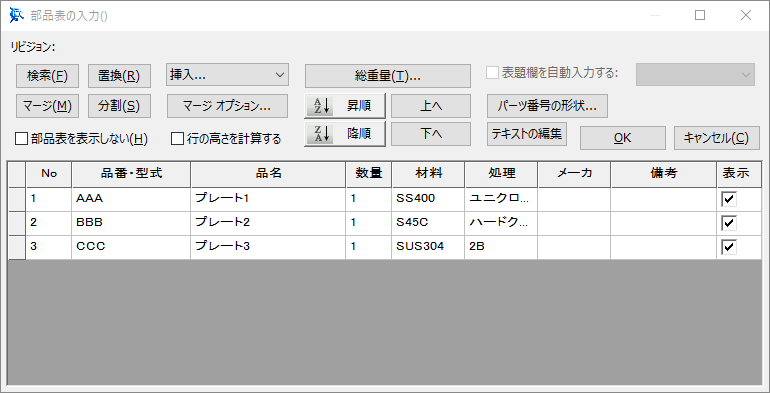Move row down with 下へ

coord(431,134)
